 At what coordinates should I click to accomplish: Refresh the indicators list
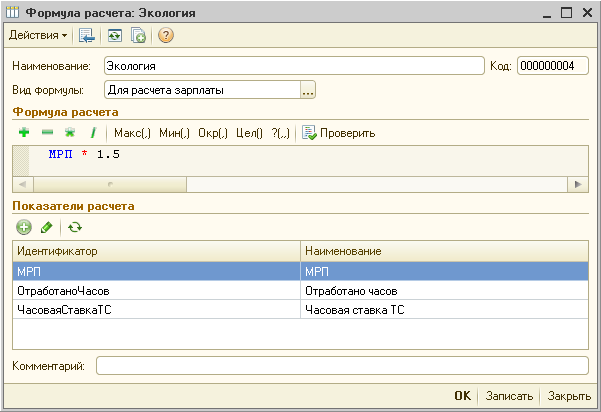coord(74,227)
